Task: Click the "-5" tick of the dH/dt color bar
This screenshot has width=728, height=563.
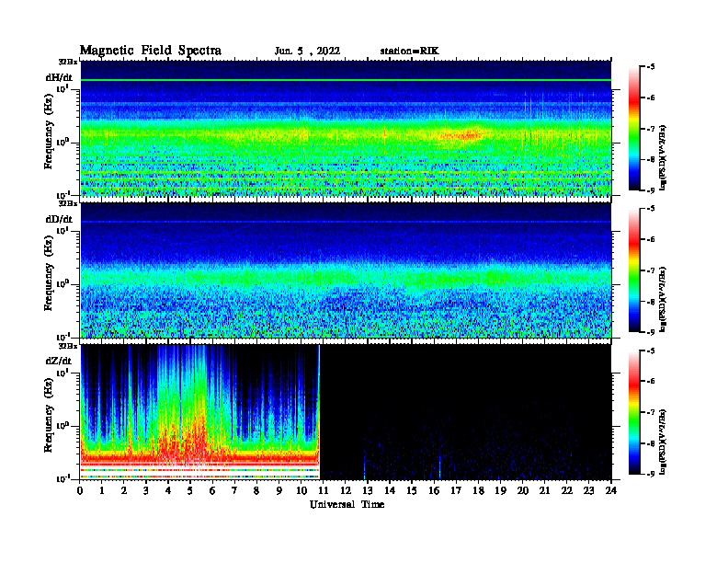Action: tap(651, 67)
